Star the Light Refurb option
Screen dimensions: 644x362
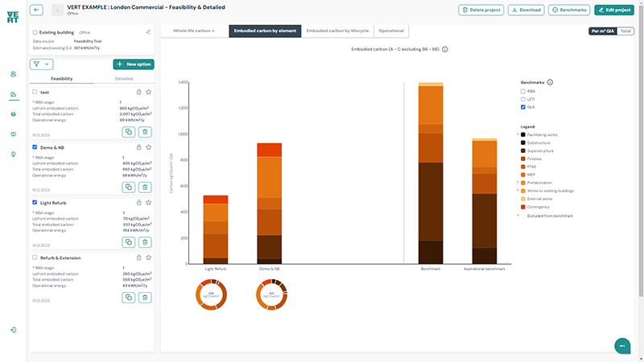(x=149, y=203)
